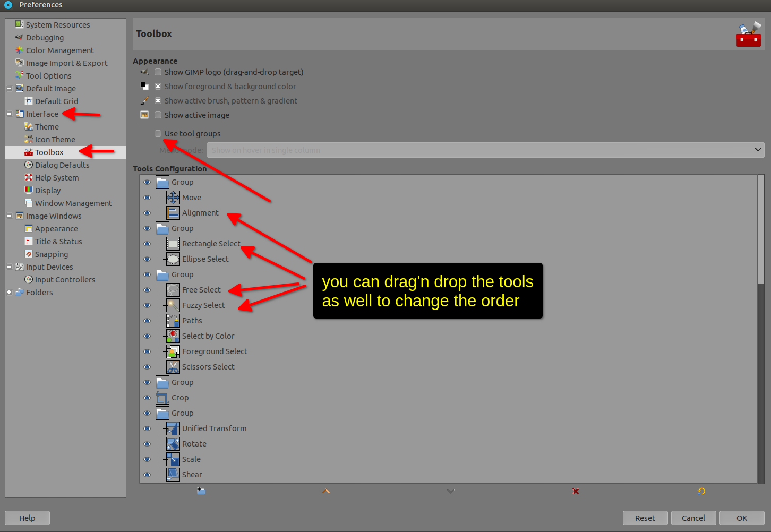This screenshot has height=532, width=771.
Task: Collapse the Default Image tree node
Action: (x=9, y=88)
